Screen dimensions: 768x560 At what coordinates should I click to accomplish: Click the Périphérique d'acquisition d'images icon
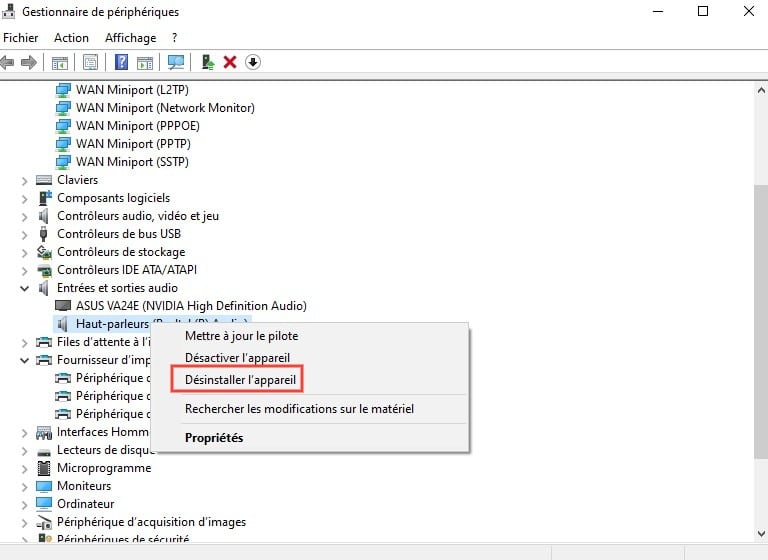44,523
